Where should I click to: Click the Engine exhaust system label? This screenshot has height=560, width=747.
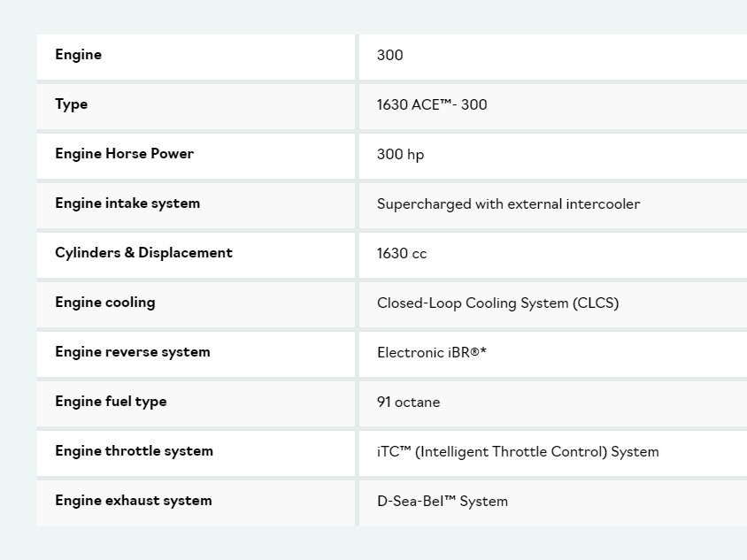tap(134, 501)
